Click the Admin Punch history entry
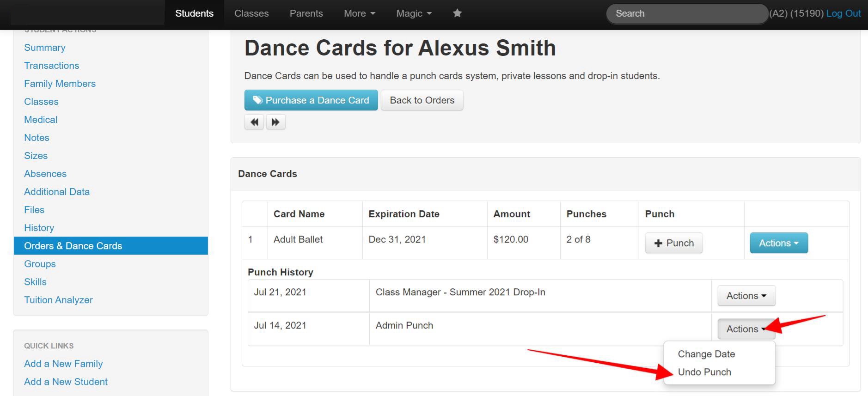This screenshot has height=396, width=868. (x=404, y=325)
